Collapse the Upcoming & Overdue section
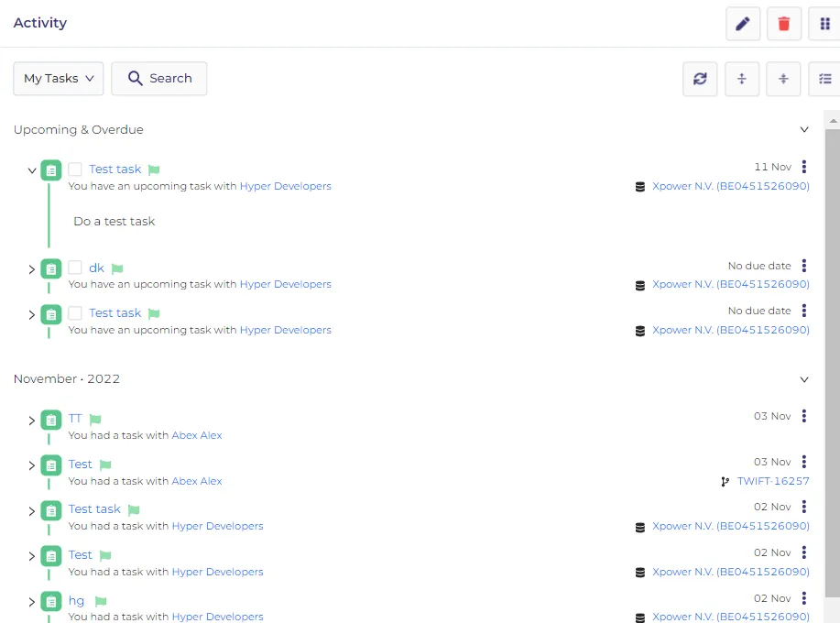840x623 pixels. pyautogui.click(x=803, y=129)
